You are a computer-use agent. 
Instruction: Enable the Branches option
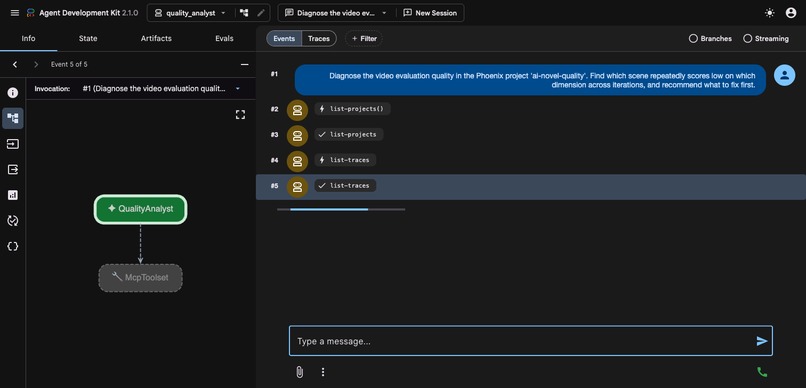click(x=710, y=39)
